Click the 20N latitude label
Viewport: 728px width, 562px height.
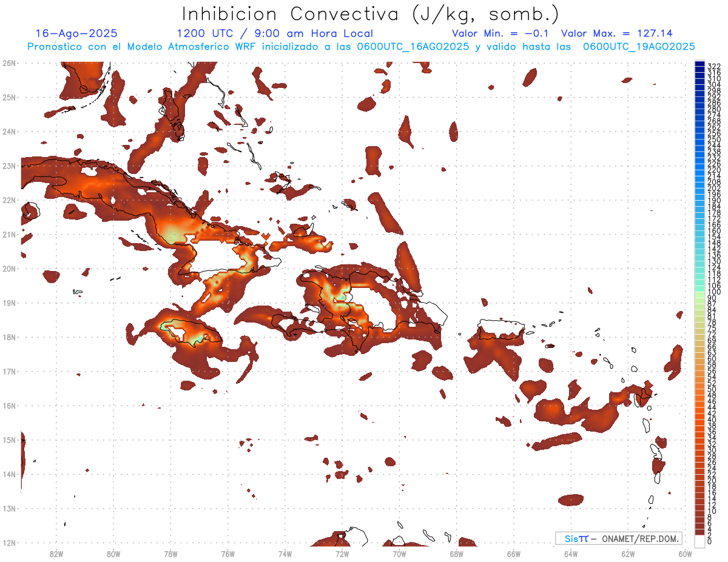pyautogui.click(x=9, y=269)
